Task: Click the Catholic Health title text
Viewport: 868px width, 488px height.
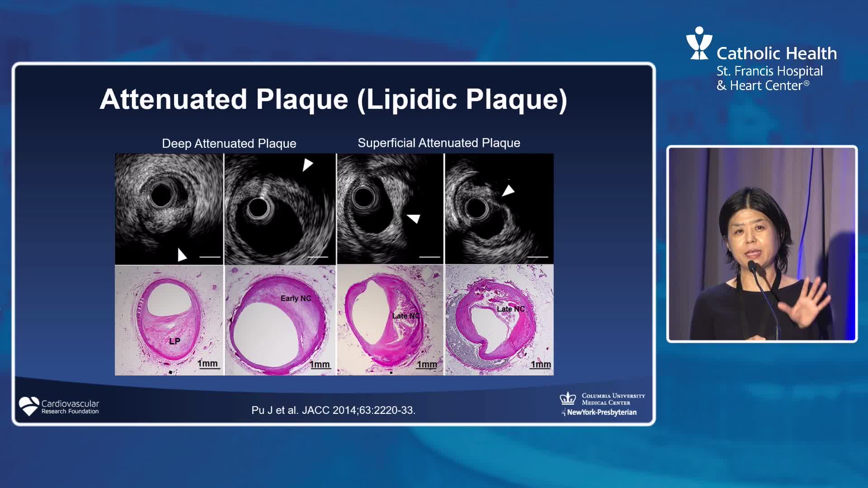Action: point(776,53)
